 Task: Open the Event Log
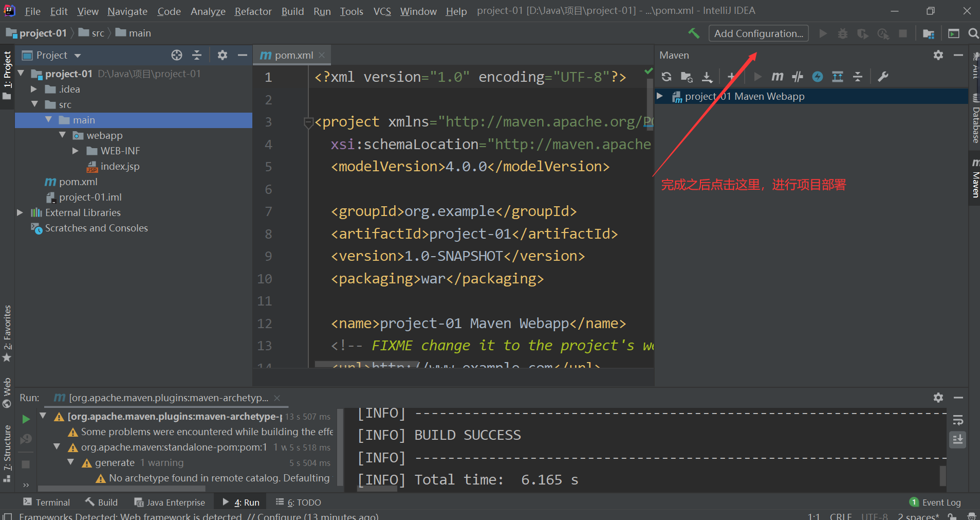click(935, 503)
